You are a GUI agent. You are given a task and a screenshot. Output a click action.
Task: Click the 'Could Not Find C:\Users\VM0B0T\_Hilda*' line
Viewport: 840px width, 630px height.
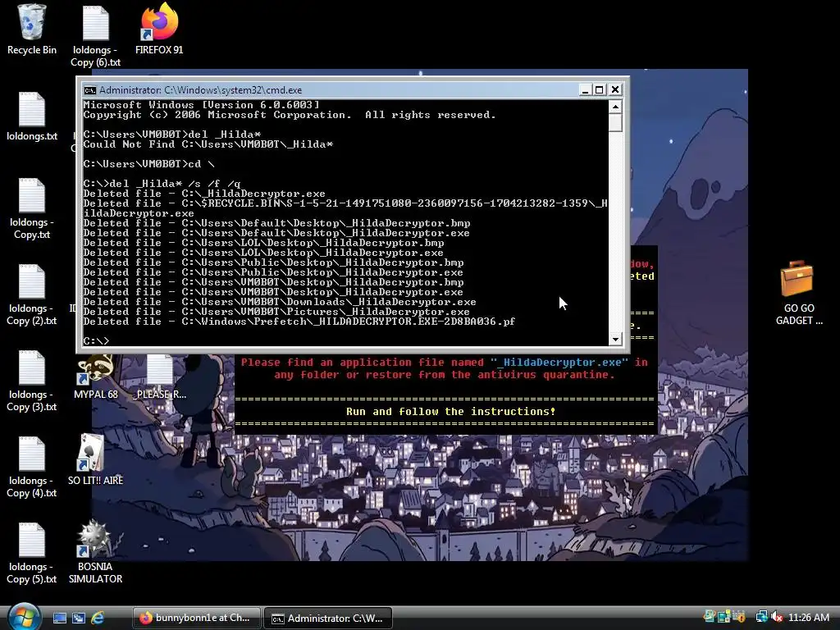[208, 144]
